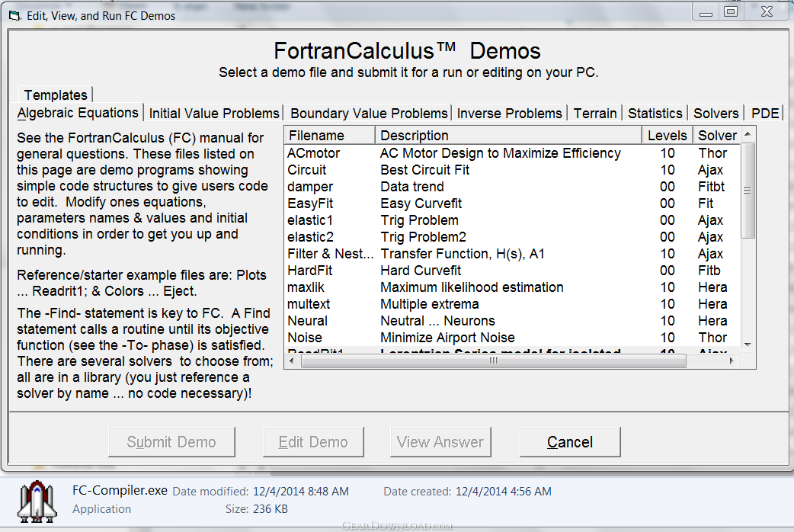Screen dimensions: 794x532
Task: Click description 'Transfer Function, H(s), A1'
Action: click(x=463, y=253)
